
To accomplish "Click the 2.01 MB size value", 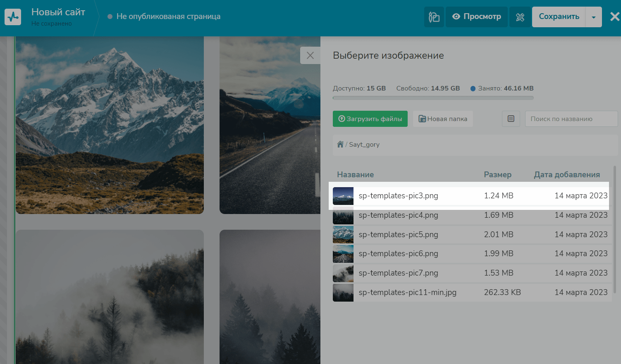I will click(499, 235).
